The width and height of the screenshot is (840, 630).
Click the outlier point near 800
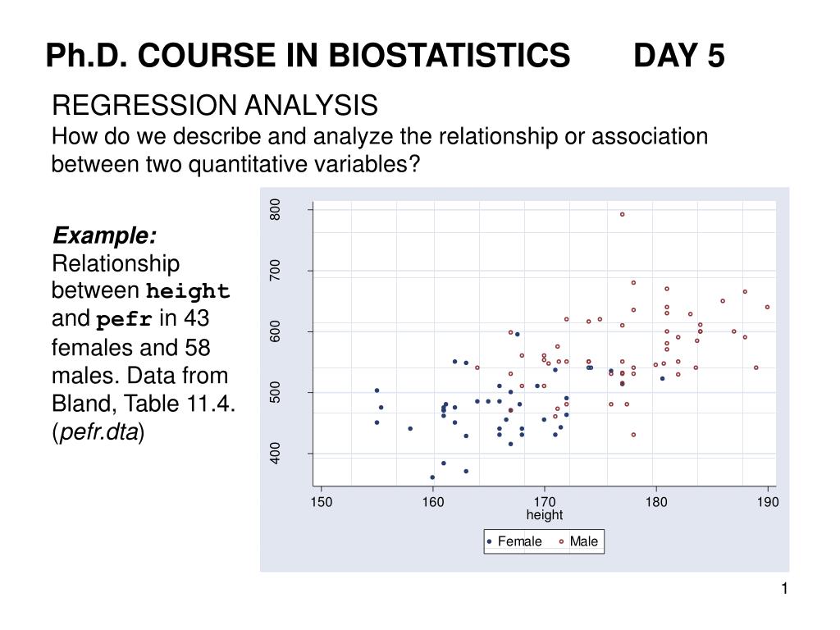point(622,214)
